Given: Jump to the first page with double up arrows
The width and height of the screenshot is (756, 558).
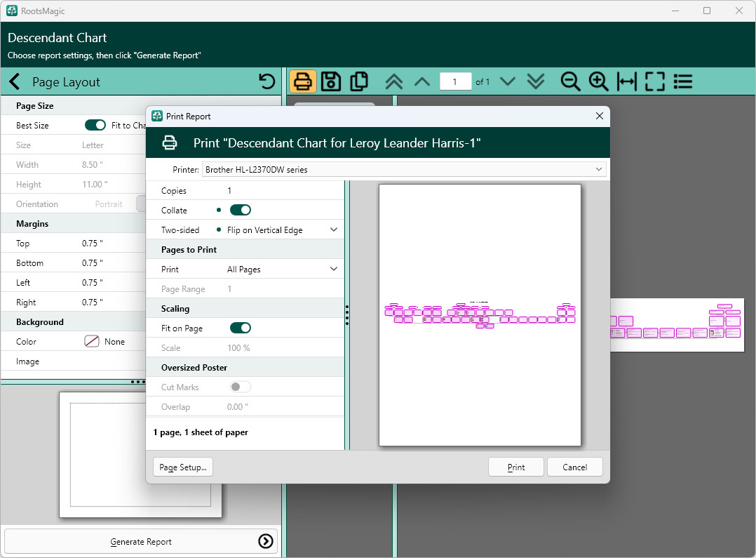Looking at the screenshot, I should (394, 81).
